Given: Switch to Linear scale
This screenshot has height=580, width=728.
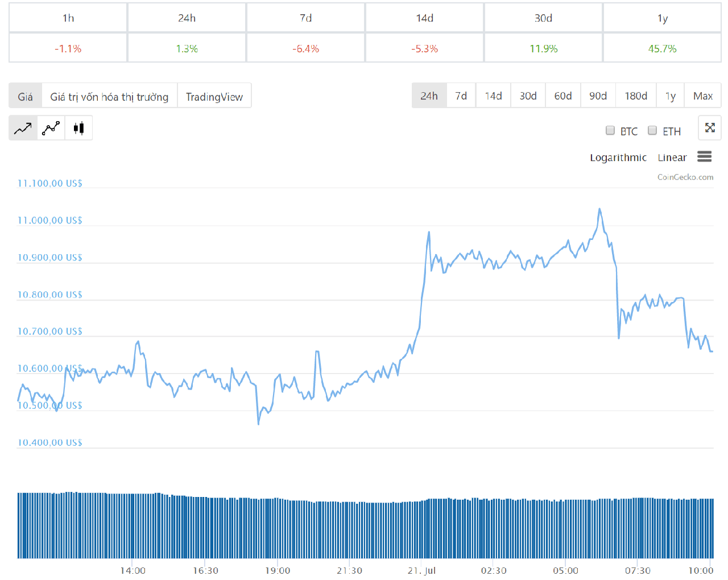Looking at the screenshot, I should click(672, 158).
